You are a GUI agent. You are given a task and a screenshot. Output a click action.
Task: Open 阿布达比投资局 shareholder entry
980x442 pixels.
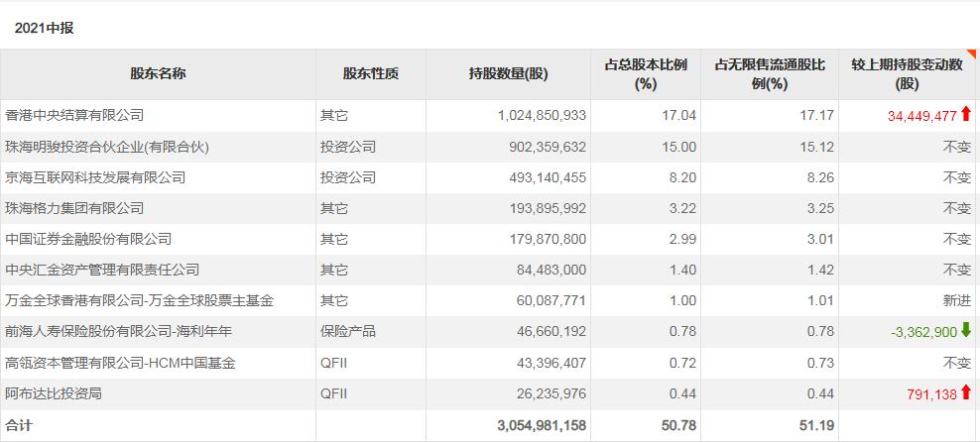click(54, 393)
